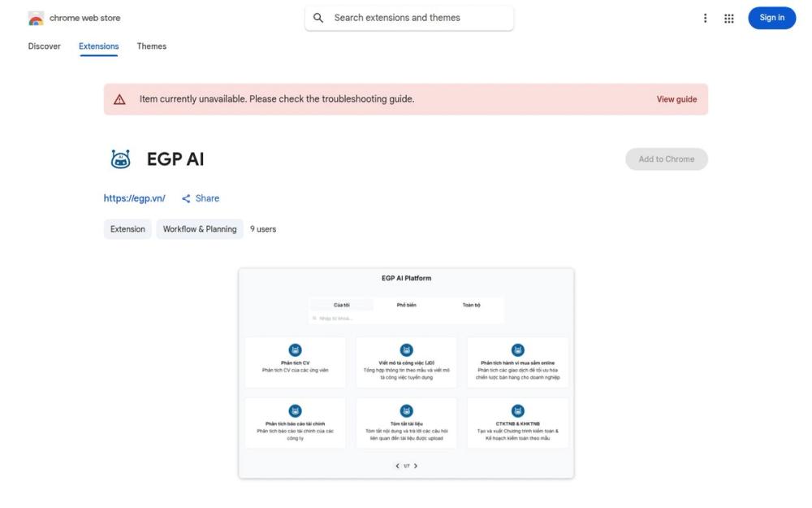Click the Viết mô tả công việc icon
The image size is (812, 508).
coord(407,350)
